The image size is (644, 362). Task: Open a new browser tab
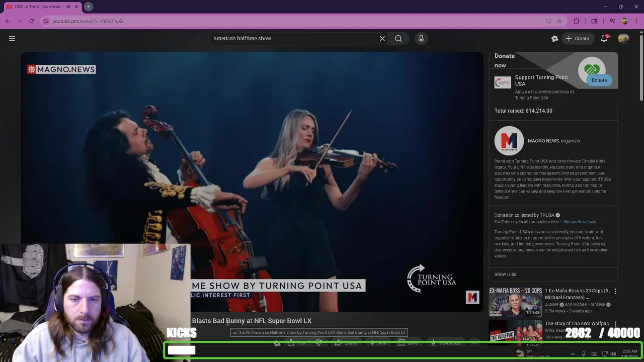pos(88,7)
